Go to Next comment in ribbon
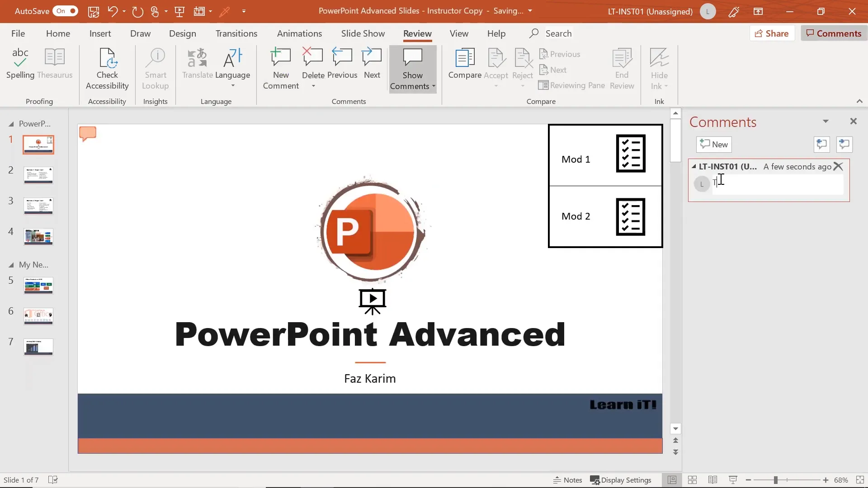 [372, 64]
